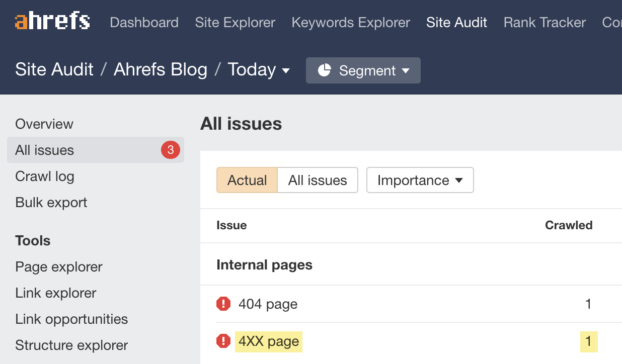Expand the "Today" date selector
The width and height of the screenshot is (622, 364).
[x=259, y=70]
